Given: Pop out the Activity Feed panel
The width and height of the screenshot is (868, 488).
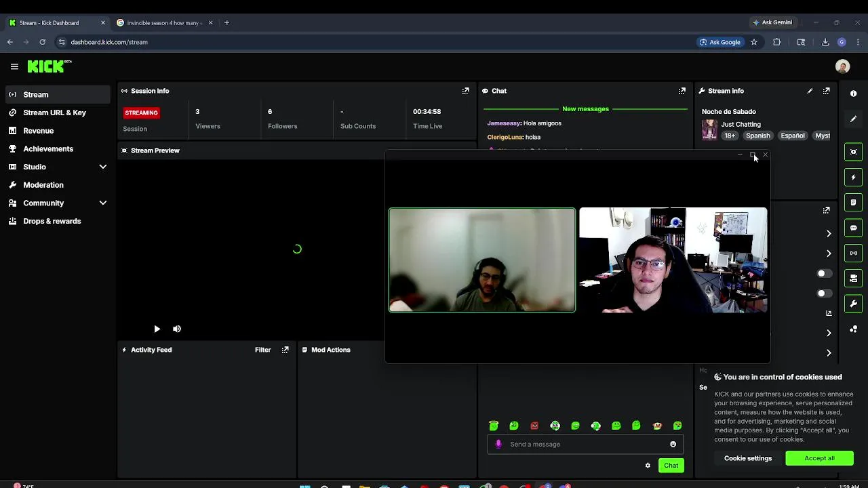Looking at the screenshot, I should click(x=285, y=350).
